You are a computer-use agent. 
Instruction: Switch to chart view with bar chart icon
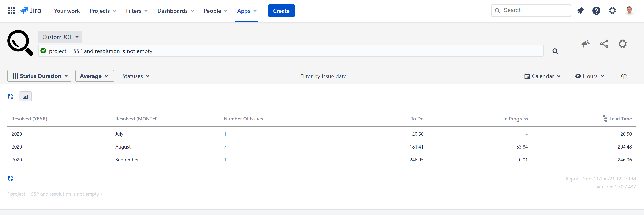(26, 96)
